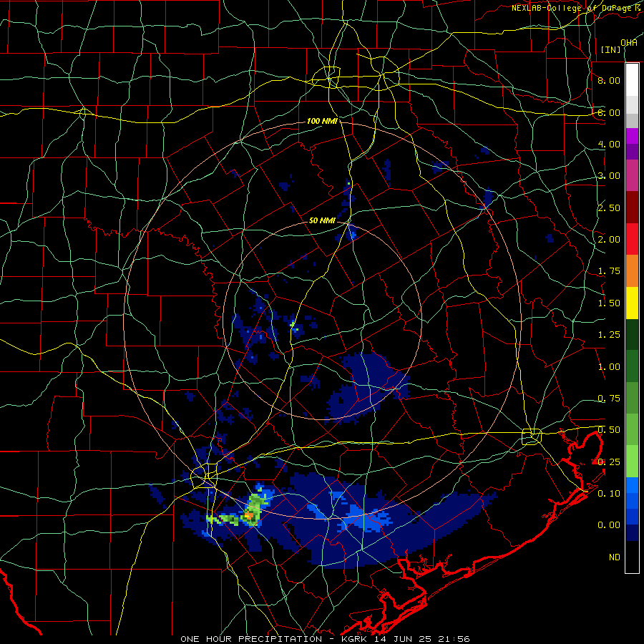Screen dimensions: 644x644
Task: Select the 0.25 legend label
Action: click(609, 462)
